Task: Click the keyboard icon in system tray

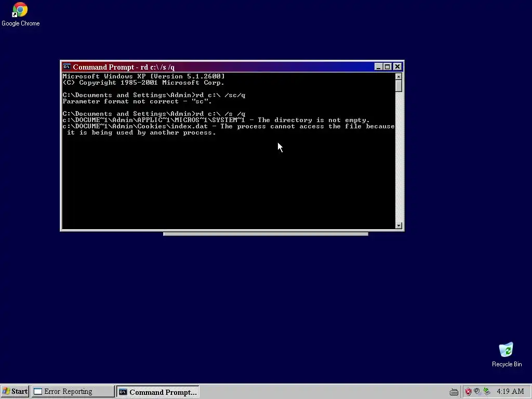Action: [454, 392]
